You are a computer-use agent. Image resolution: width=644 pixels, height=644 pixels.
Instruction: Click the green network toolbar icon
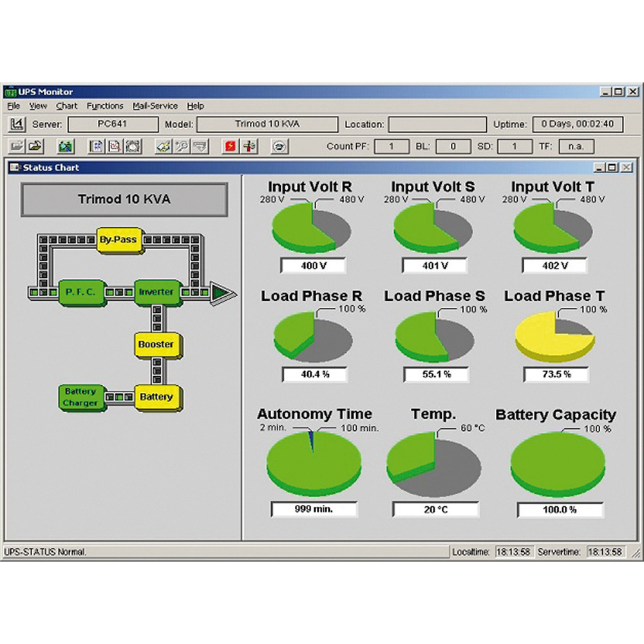65,146
